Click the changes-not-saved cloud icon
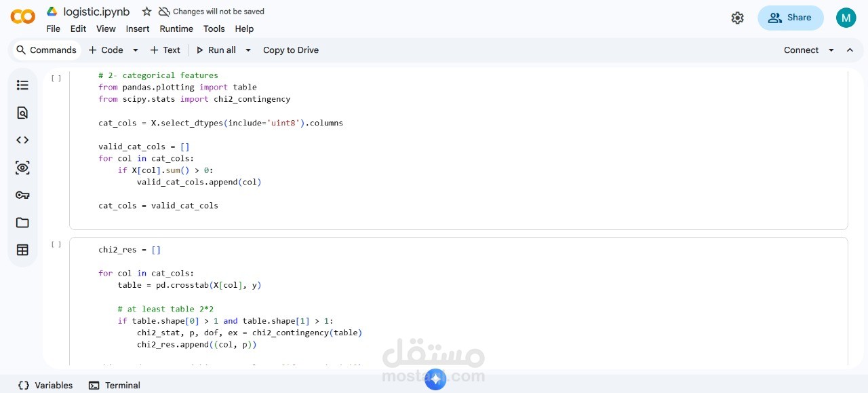Image resolution: width=868 pixels, height=393 pixels. (164, 12)
